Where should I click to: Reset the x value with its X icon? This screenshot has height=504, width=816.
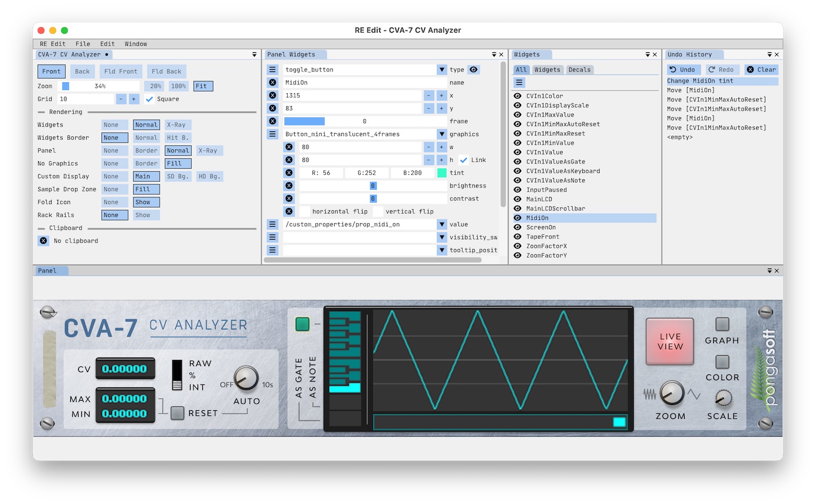tap(273, 96)
